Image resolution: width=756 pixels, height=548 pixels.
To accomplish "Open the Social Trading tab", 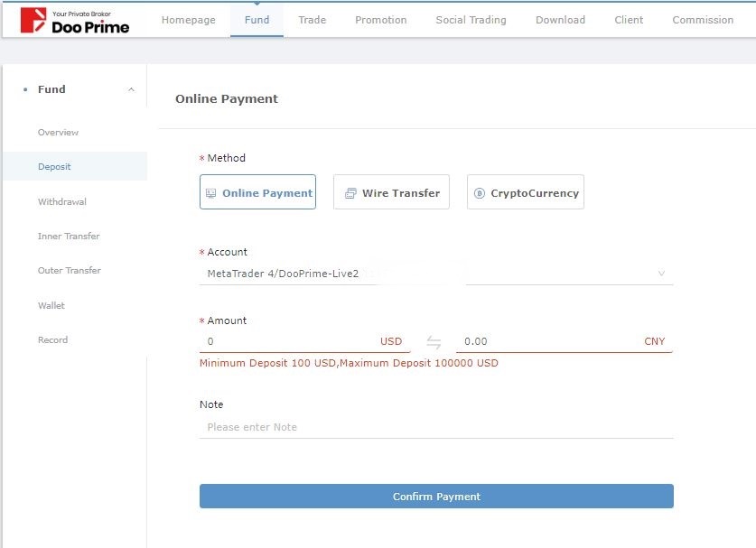I will click(x=471, y=20).
